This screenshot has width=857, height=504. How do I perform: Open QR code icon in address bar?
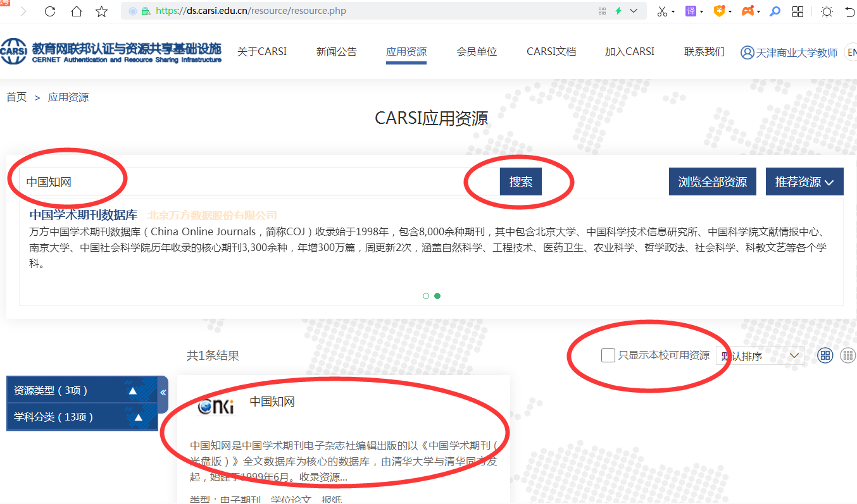(x=602, y=11)
